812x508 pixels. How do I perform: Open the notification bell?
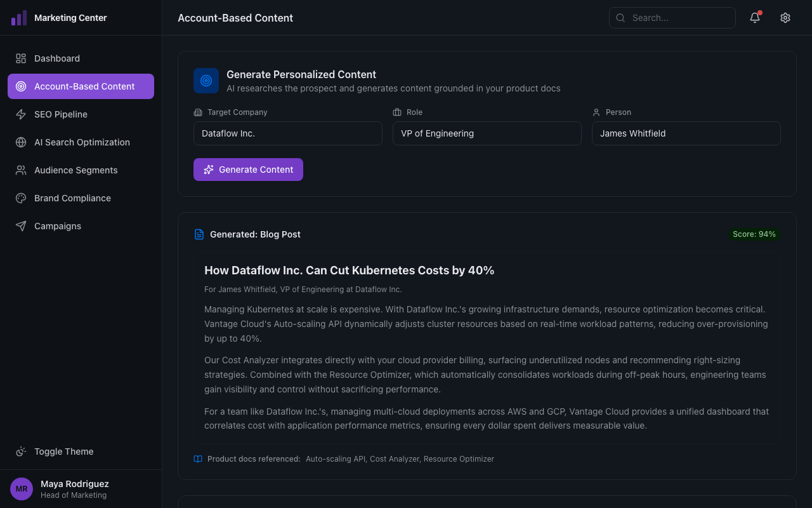click(x=754, y=18)
